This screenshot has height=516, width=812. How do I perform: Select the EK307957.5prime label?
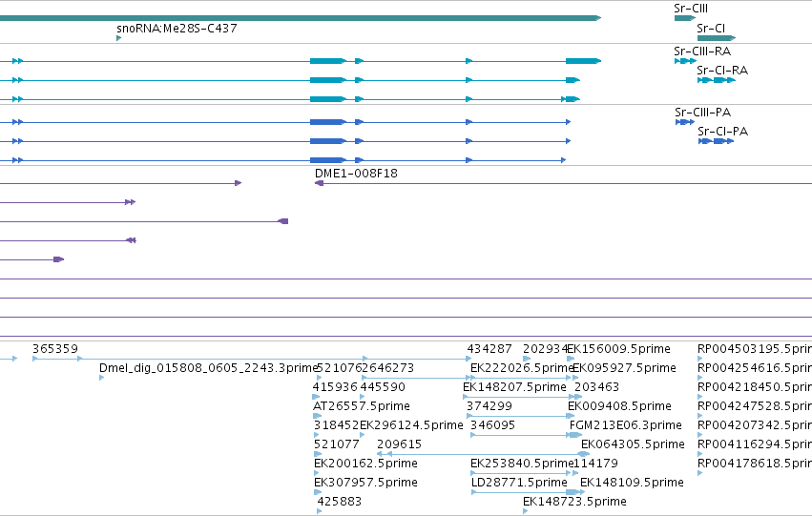click(x=365, y=483)
